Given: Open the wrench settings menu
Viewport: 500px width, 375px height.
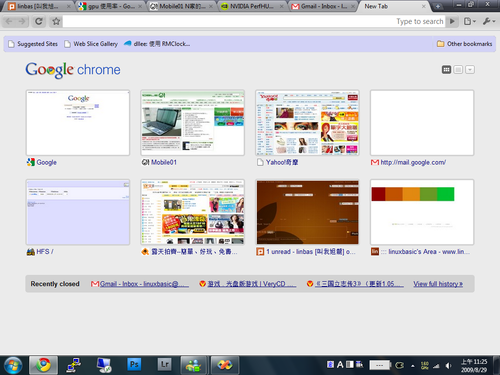Looking at the screenshot, I should pyautogui.click(x=488, y=22).
